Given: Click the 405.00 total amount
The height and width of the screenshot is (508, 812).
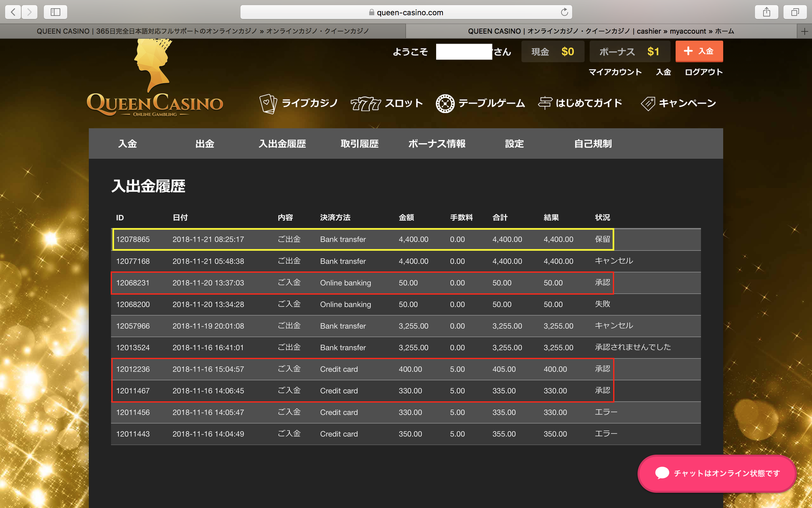Looking at the screenshot, I should click(x=504, y=369).
